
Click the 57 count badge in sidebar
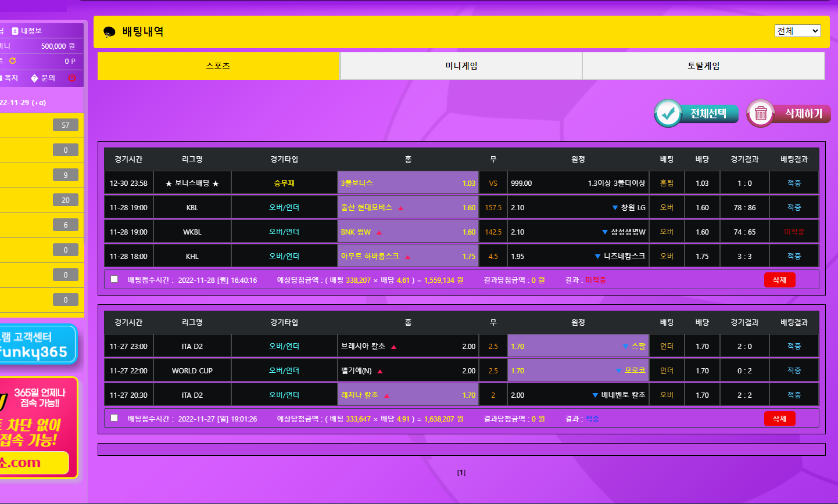coord(65,125)
